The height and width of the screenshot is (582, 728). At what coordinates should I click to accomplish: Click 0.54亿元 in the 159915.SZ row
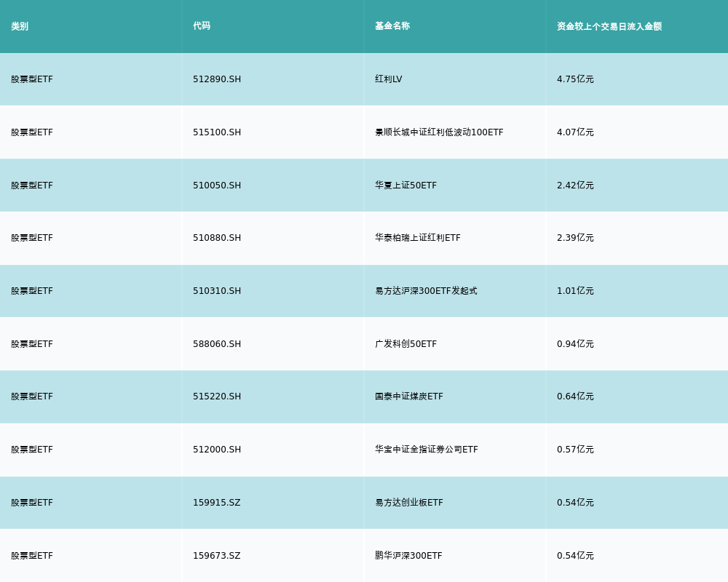point(575,503)
